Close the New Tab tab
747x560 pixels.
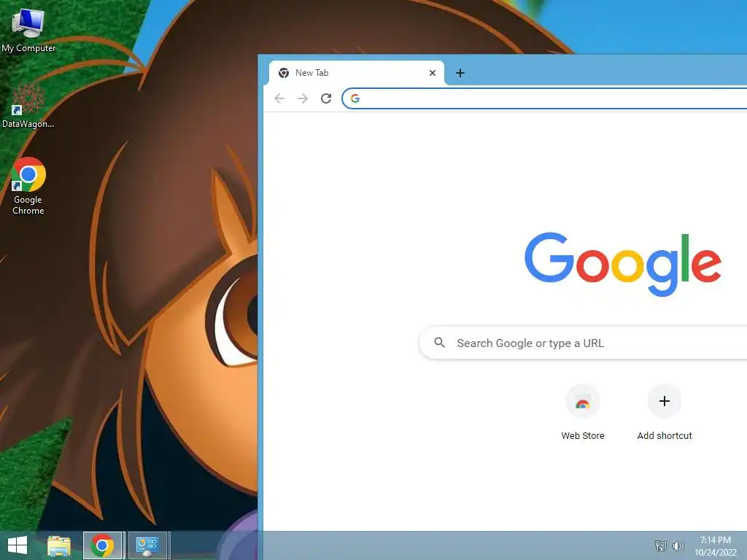(433, 73)
